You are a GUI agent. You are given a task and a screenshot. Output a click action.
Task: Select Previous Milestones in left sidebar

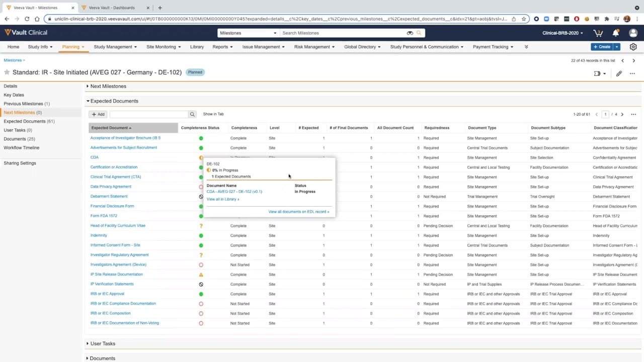point(27,104)
